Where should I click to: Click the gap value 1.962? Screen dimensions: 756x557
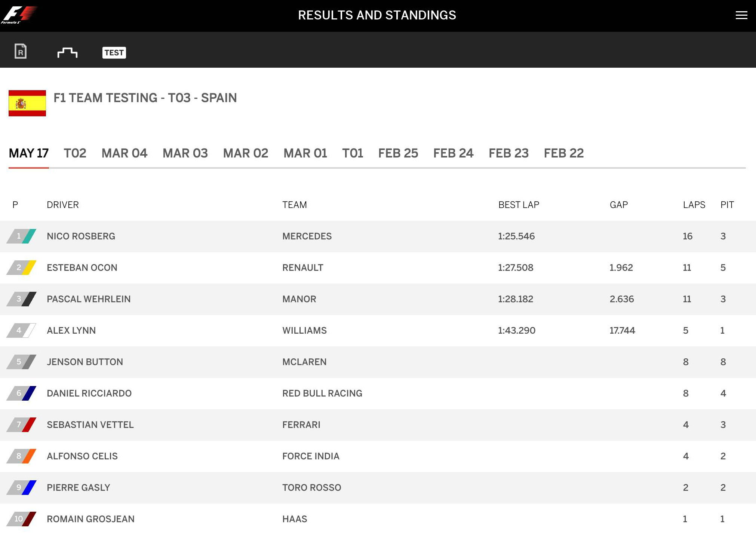tap(621, 268)
